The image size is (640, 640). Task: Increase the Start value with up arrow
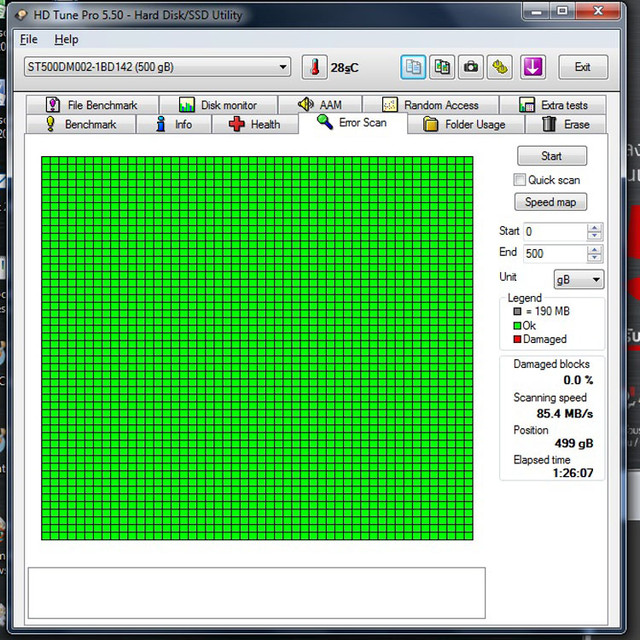595,228
